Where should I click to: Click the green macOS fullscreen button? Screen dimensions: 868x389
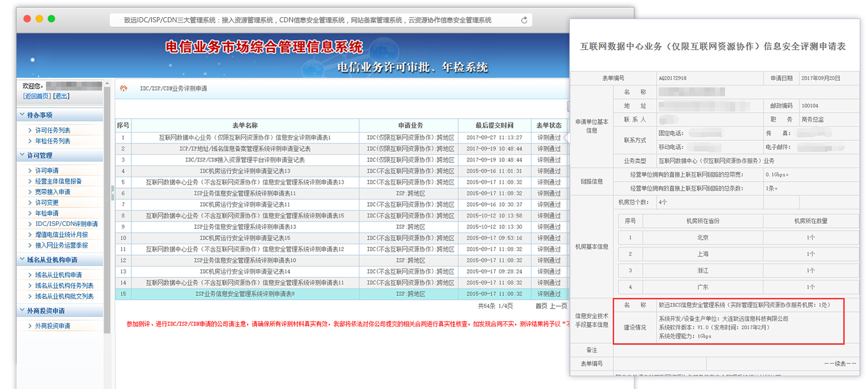(x=52, y=19)
